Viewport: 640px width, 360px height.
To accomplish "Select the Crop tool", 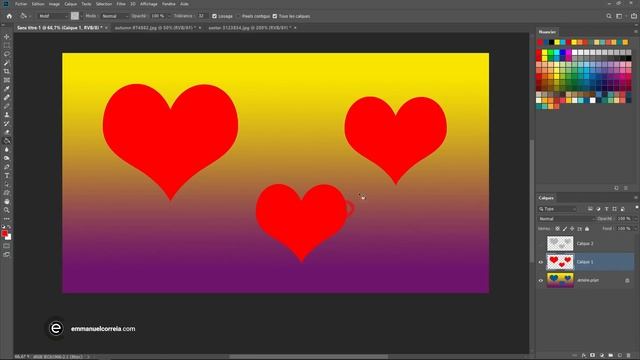I will coord(7,71).
